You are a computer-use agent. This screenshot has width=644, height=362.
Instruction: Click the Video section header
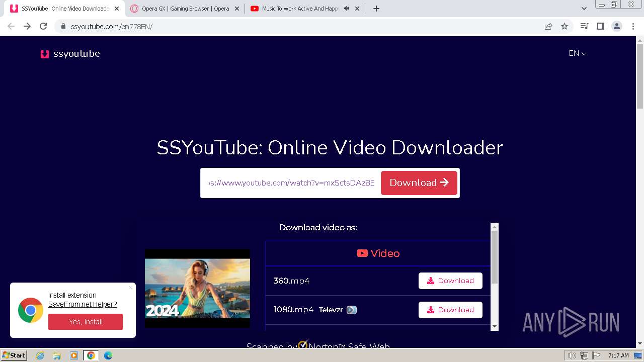(x=378, y=253)
